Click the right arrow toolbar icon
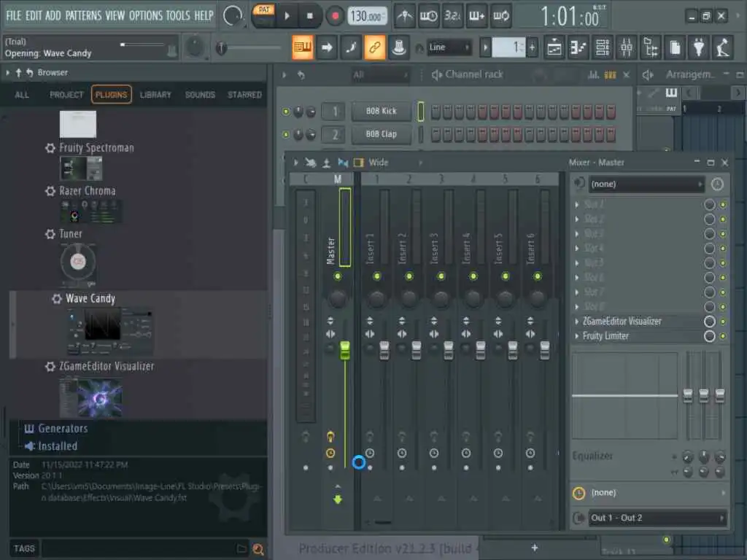 tap(327, 47)
